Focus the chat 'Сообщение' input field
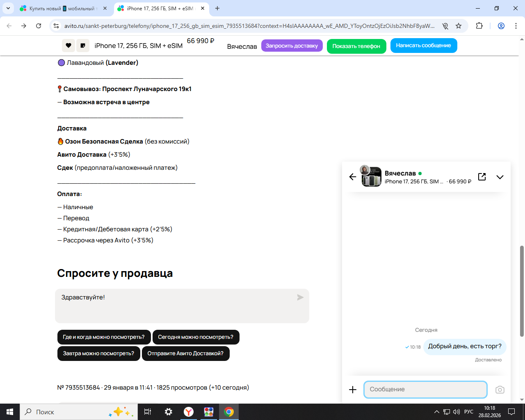This screenshot has width=525, height=420. (425, 390)
